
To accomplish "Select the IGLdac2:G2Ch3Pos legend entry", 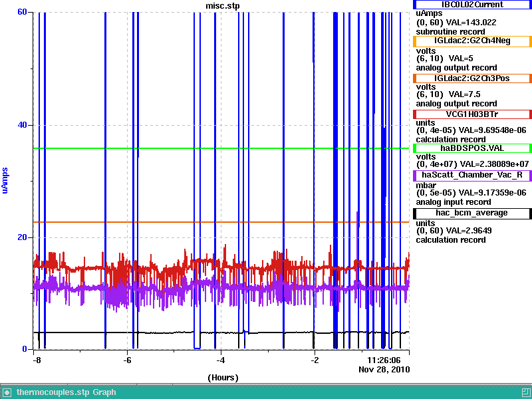I will coord(472,78).
